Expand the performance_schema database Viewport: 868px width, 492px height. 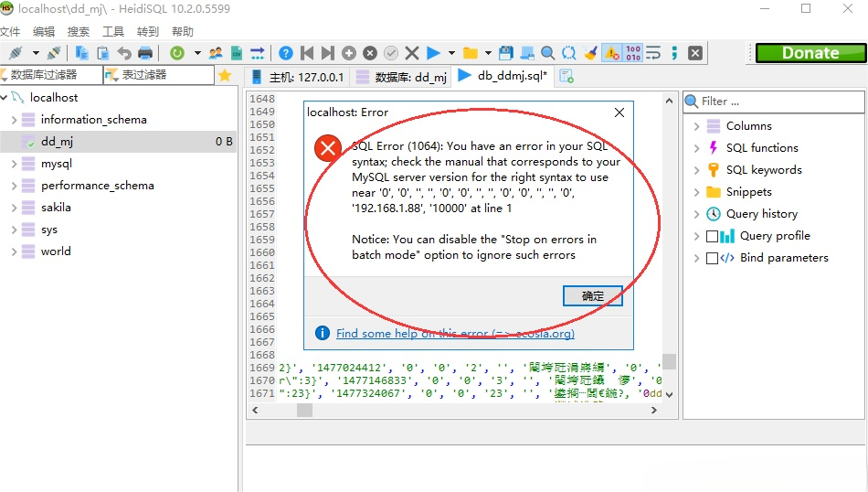tap(14, 186)
